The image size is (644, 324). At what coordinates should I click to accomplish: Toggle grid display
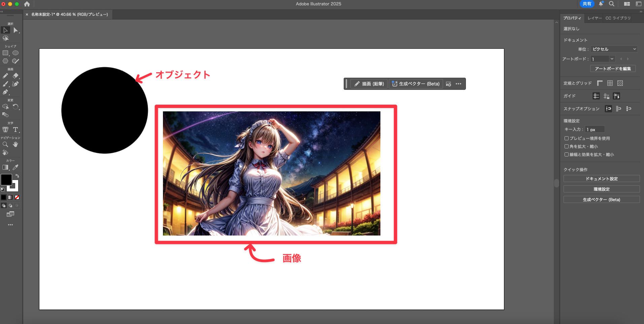coord(610,83)
